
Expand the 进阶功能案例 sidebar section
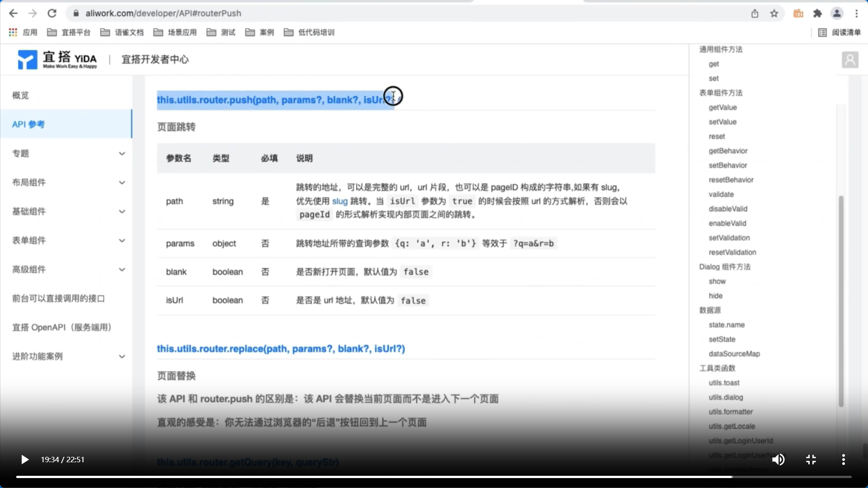point(122,357)
